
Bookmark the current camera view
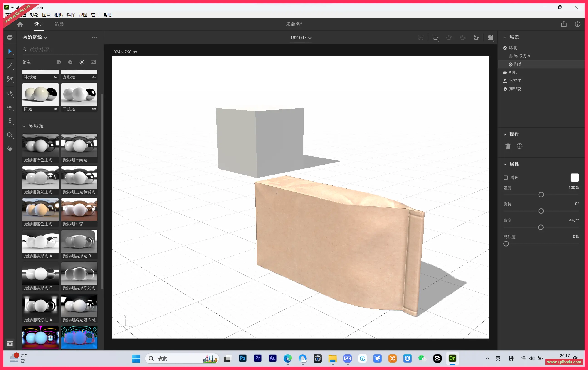coord(476,37)
